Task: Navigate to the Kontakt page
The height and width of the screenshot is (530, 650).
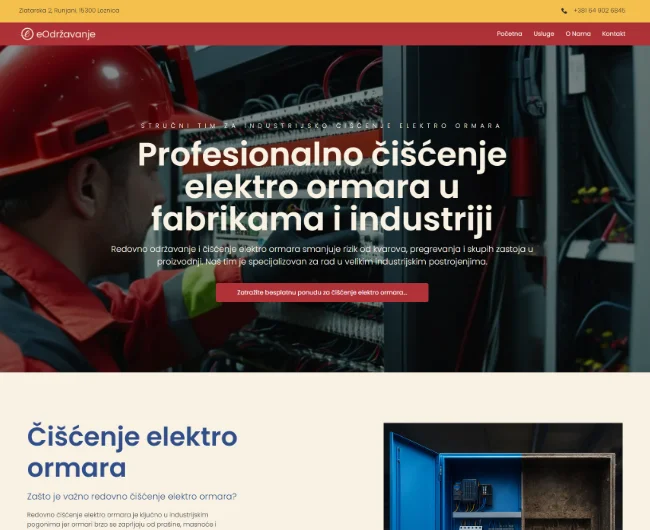Action: (x=613, y=34)
